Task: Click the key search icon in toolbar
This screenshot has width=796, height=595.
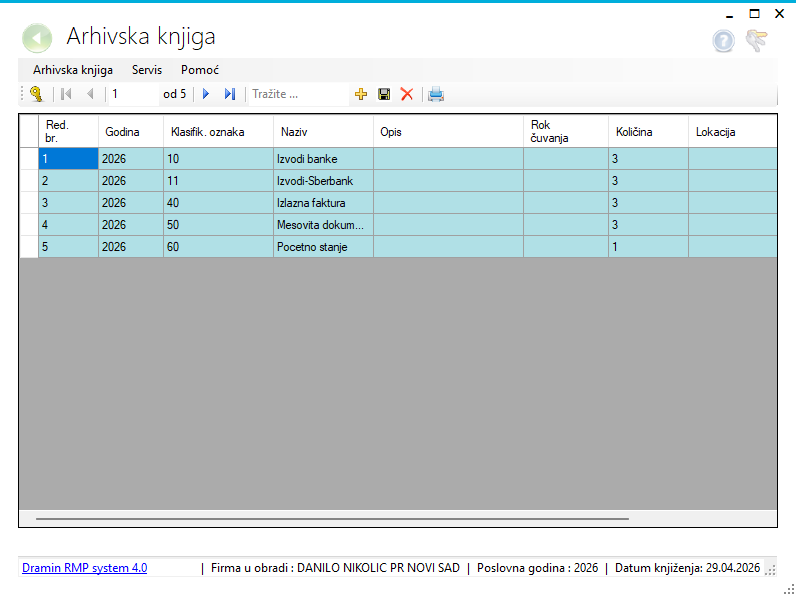Action: pyautogui.click(x=36, y=94)
